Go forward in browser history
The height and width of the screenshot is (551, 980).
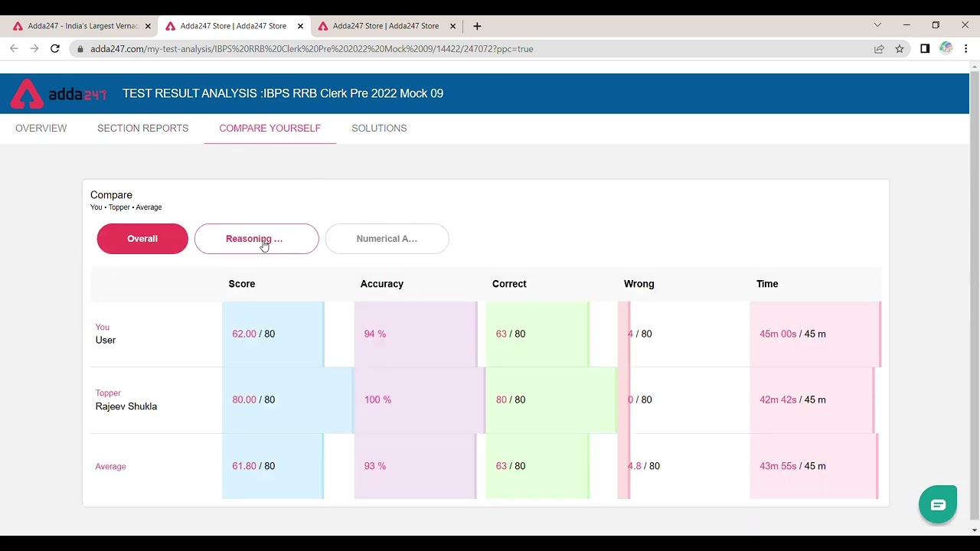[x=34, y=49]
